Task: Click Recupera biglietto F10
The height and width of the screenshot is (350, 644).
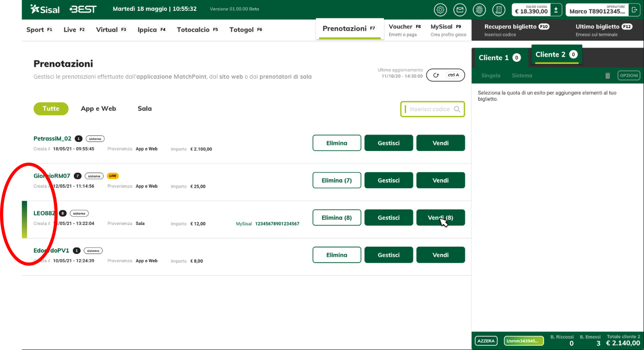Action: pyautogui.click(x=517, y=30)
